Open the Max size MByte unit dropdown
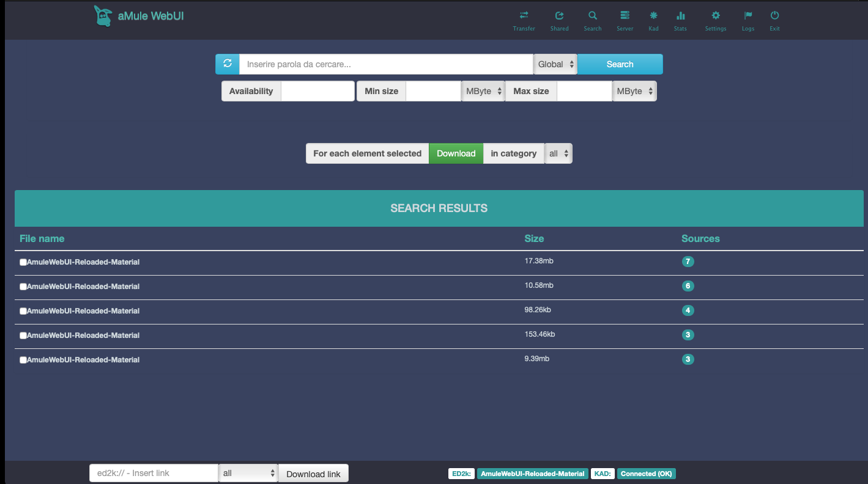This screenshot has height=484, width=868. click(634, 91)
